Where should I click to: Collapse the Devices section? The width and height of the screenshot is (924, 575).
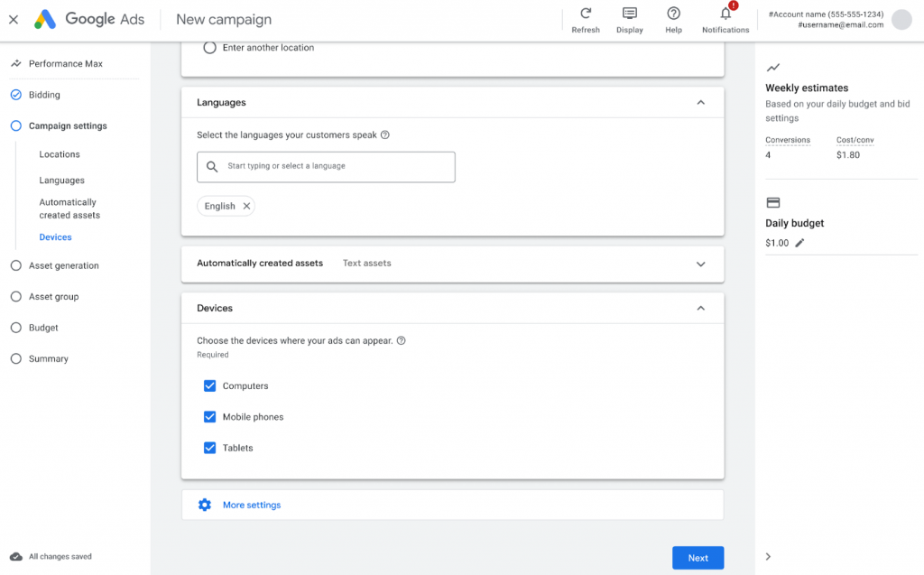click(700, 308)
